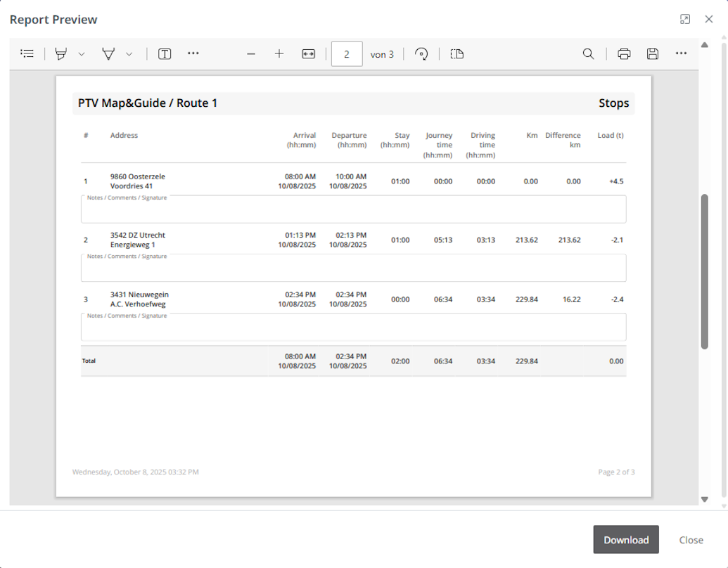
Task: Rotate the document page
Action: [x=421, y=54]
